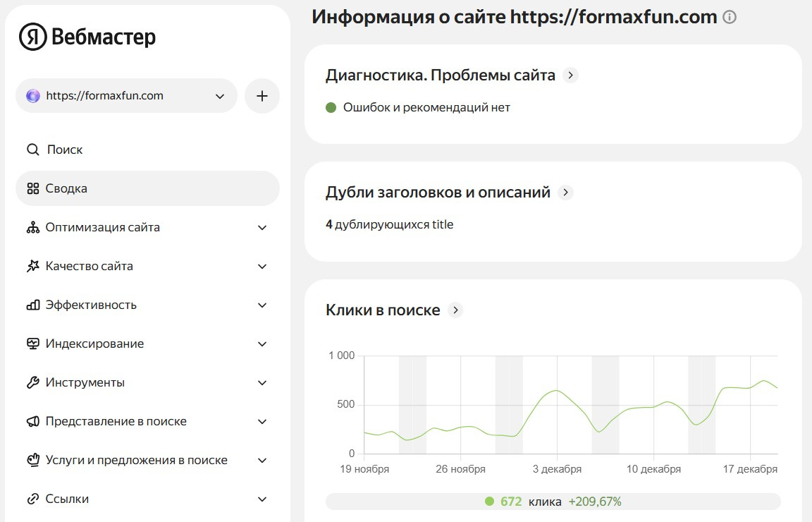812x522 pixels.
Task: Open the Поиск menu item
Action: click(147, 150)
